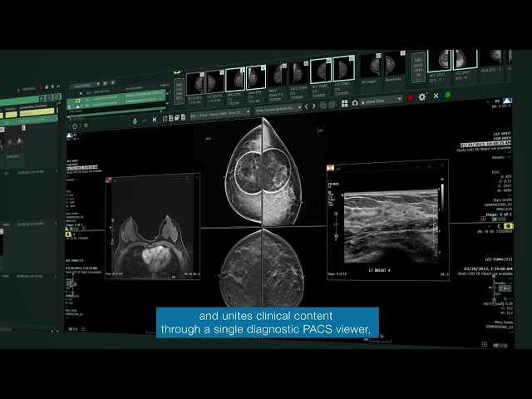Open the Initial State dropdown
532x399 pixels.
[x=381, y=101]
